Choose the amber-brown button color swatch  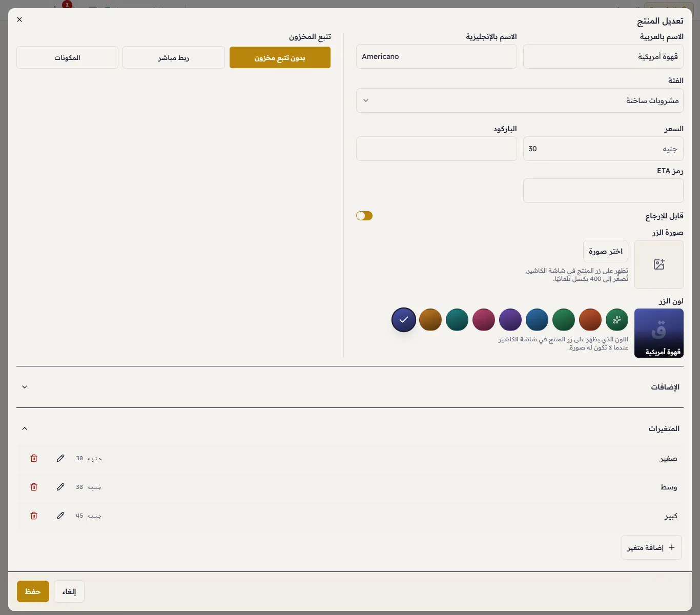(x=430, y=320)
